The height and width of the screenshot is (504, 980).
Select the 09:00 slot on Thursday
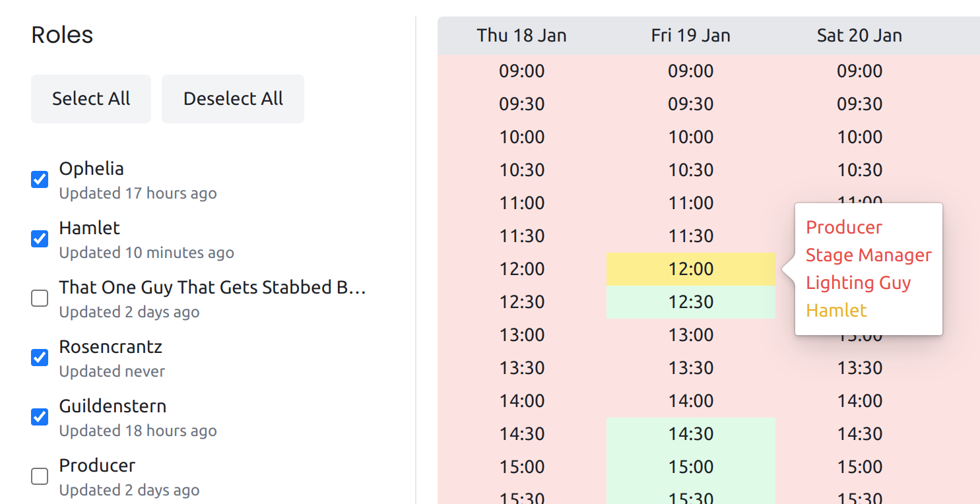coord(521,71)
